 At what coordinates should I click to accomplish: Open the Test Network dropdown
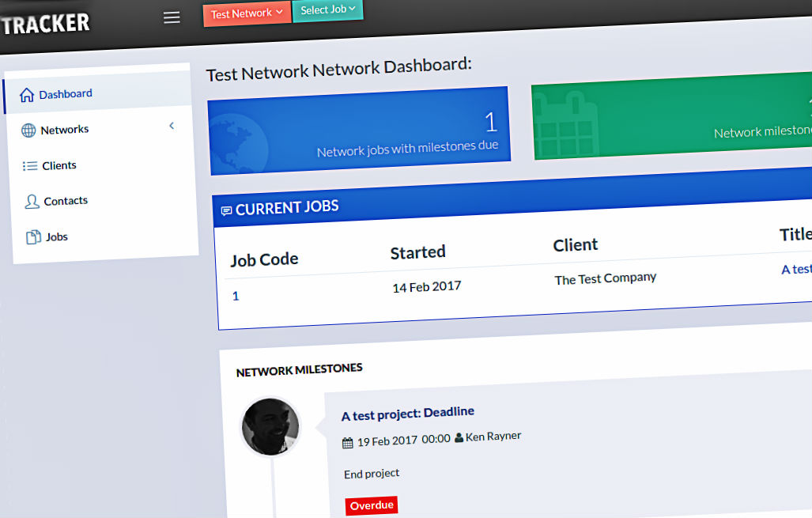point(247,13)
